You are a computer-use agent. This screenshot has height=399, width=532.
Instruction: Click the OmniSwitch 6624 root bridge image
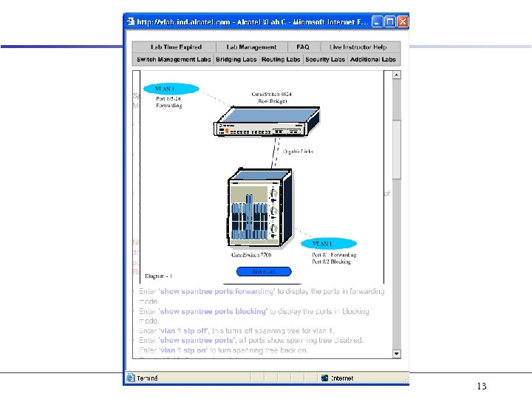pyautogui.click(x=266, y=121)
